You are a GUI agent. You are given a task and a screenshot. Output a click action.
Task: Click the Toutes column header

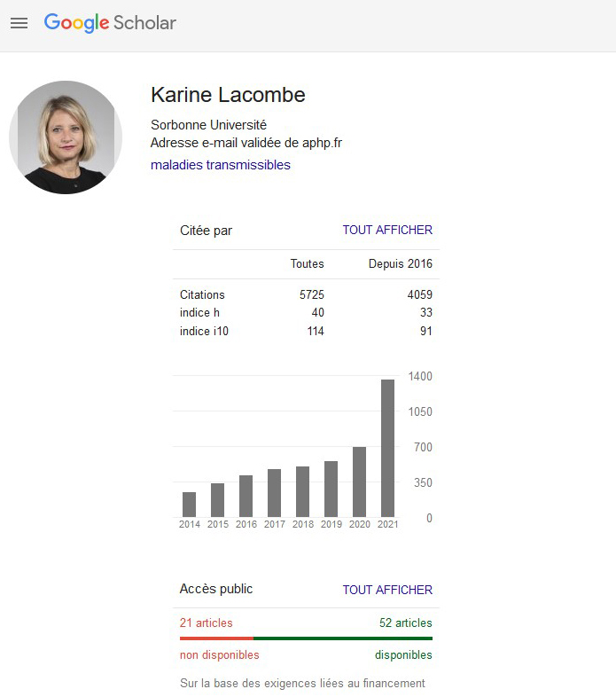tap(307, 263)
